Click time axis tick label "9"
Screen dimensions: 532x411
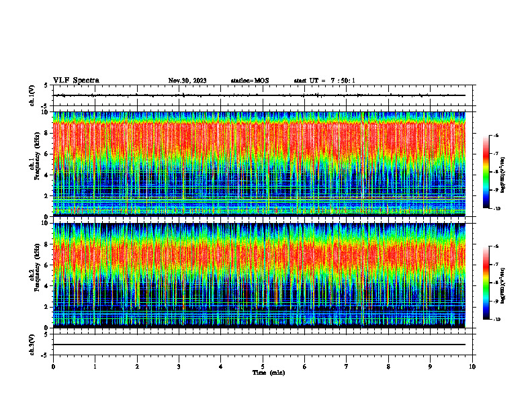pyautogui.click(x=430, y=367)
